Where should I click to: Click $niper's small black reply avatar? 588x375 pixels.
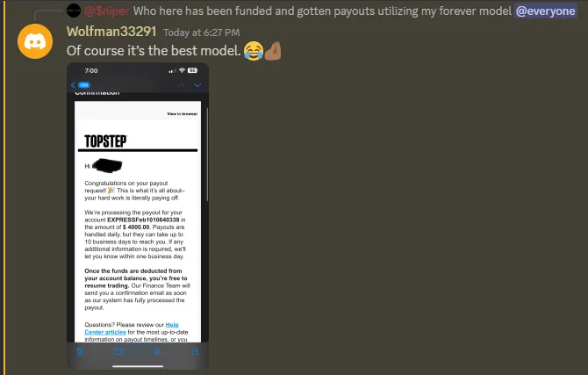pyautogui.click(x=74, y=11)
